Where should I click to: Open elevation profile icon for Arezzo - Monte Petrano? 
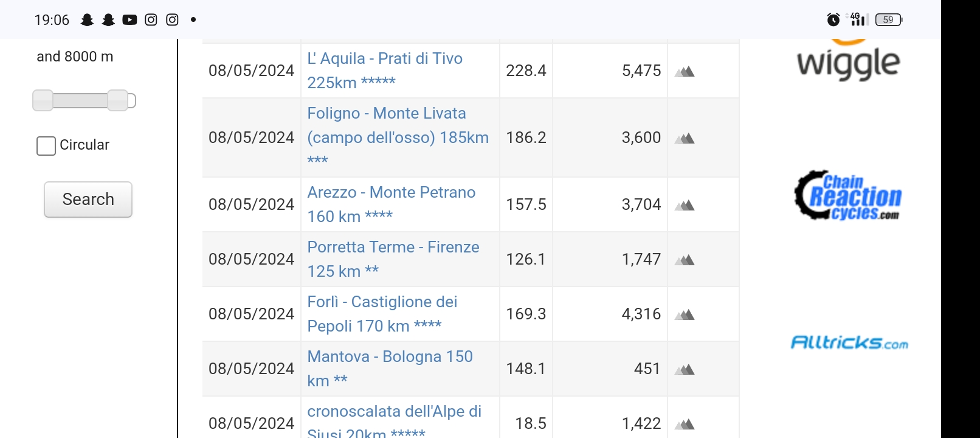pyautogui.click(x=685, y=205)
